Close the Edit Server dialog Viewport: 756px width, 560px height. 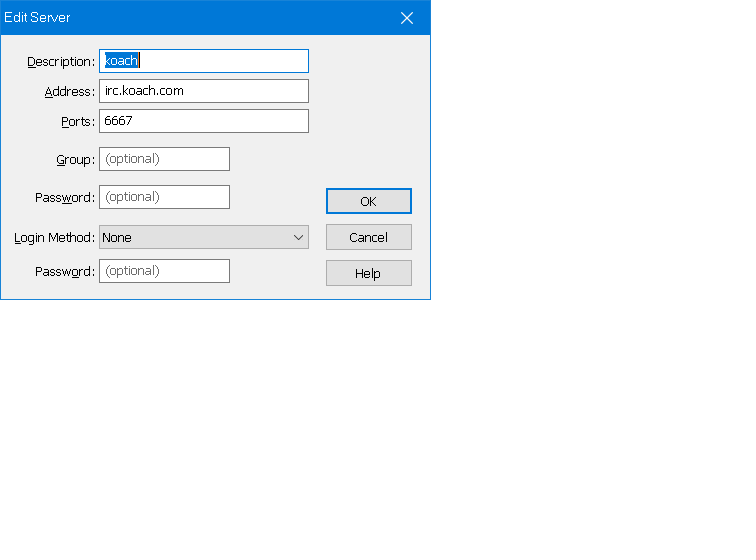[x=407, y=18]
